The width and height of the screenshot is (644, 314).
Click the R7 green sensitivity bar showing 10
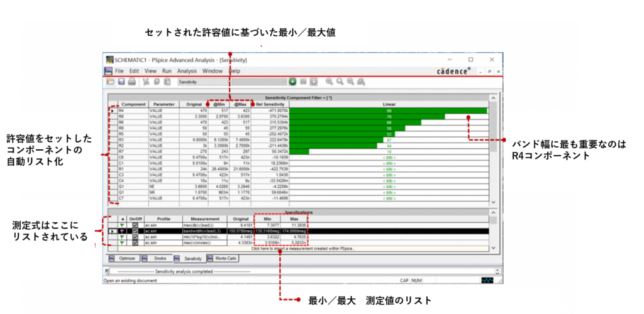coord(299,152)
